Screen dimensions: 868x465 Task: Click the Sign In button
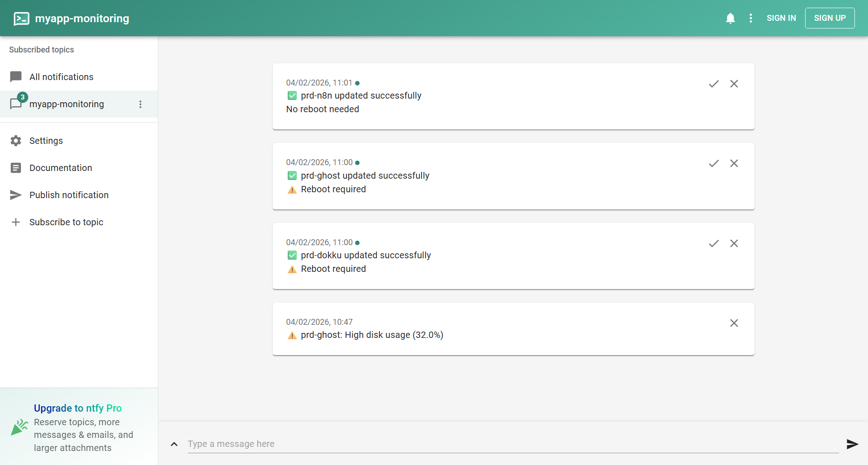pyautogui.click(x=781, y=18)
